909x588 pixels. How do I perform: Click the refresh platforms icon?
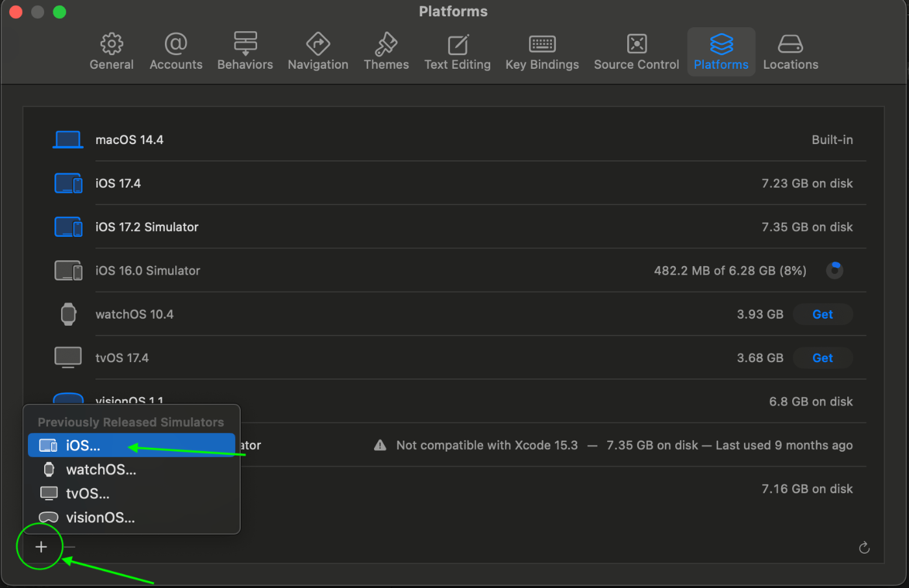[864, 548]
